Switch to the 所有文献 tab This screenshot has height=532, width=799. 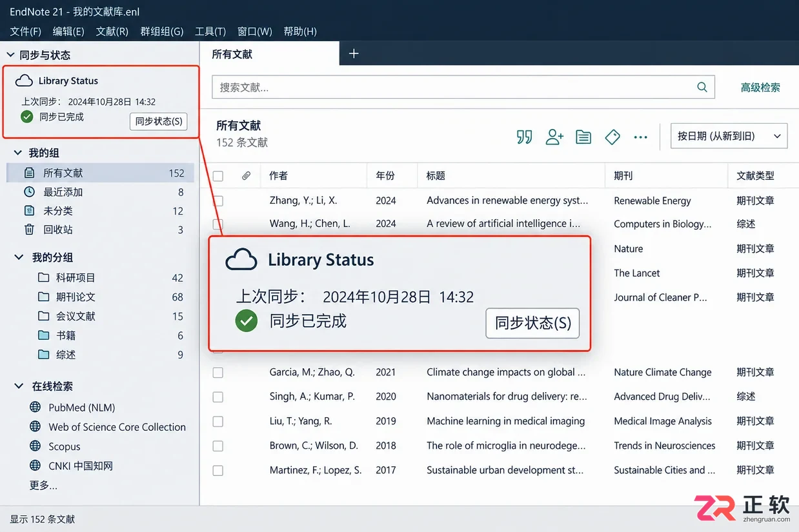tap(269, 54)
